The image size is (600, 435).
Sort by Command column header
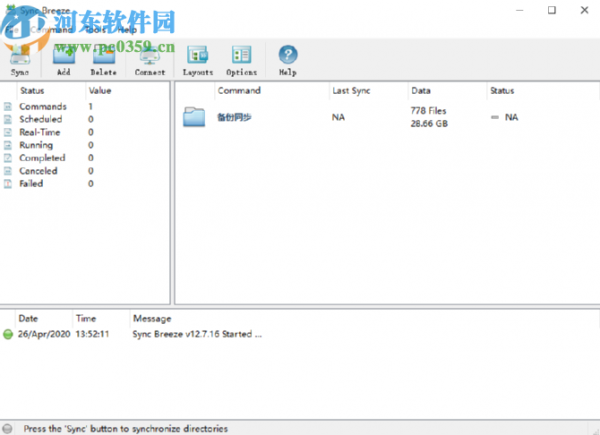pyautogui.click(x=239, y=91)
